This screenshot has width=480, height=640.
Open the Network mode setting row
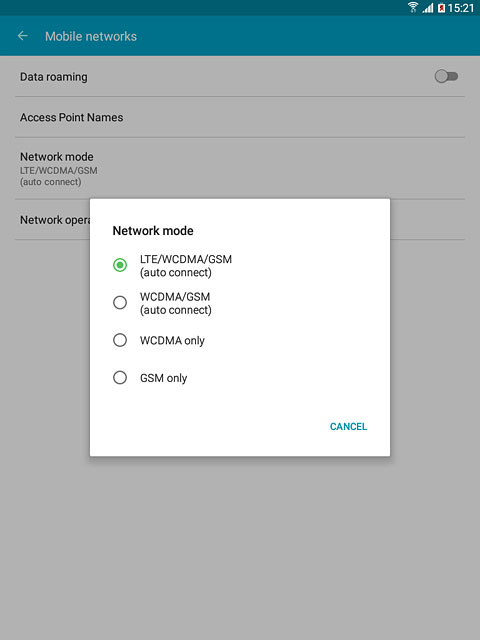240,169
